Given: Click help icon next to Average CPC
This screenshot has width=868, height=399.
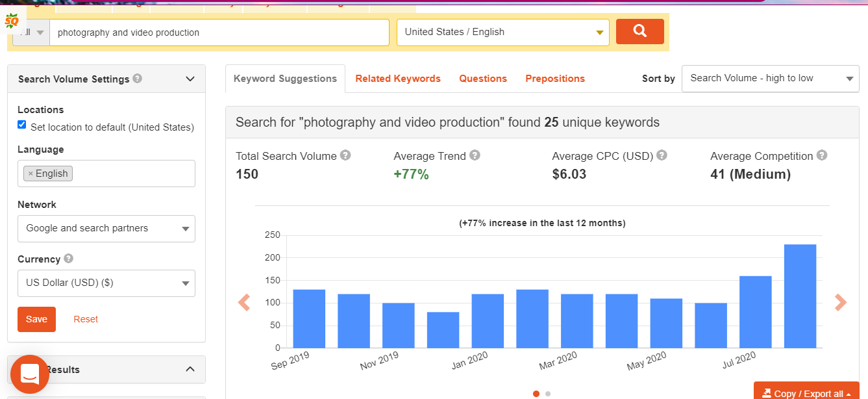Looking at the screenshot, I should click(662, 155).
